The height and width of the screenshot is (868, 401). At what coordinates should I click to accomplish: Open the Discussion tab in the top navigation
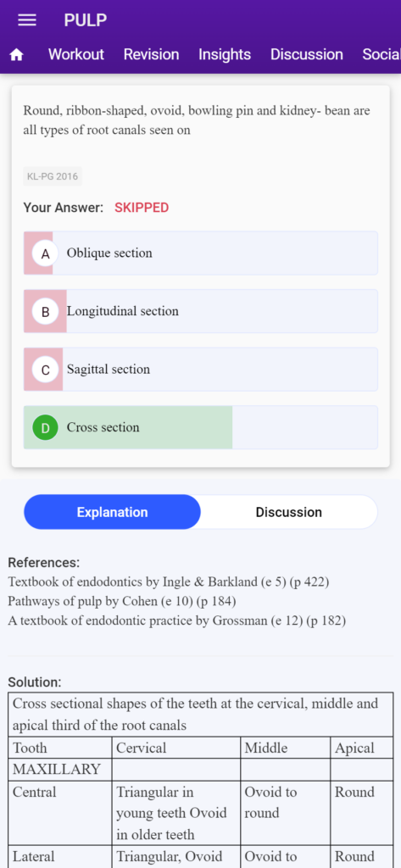pos(306,54)
